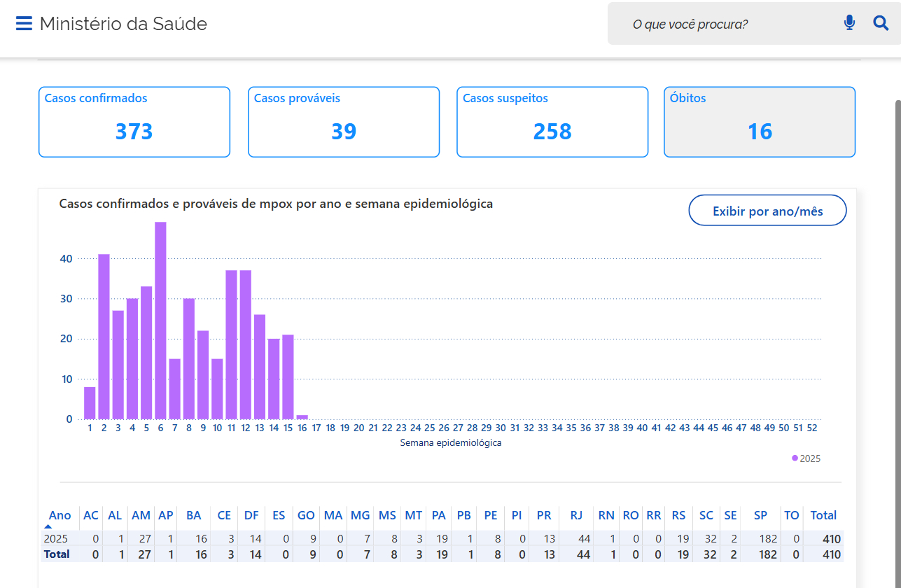Click the 2025 legend purple dot
The height and width of the screenshot is (588, 901).
pos(795,458)
